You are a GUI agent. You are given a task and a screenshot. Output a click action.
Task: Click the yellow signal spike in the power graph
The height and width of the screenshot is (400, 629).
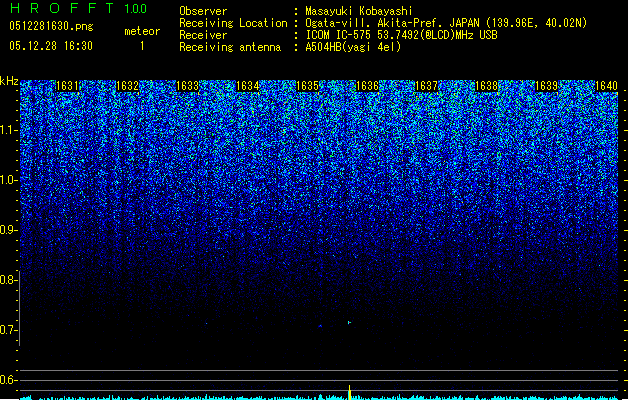click(x=349, y=392)
